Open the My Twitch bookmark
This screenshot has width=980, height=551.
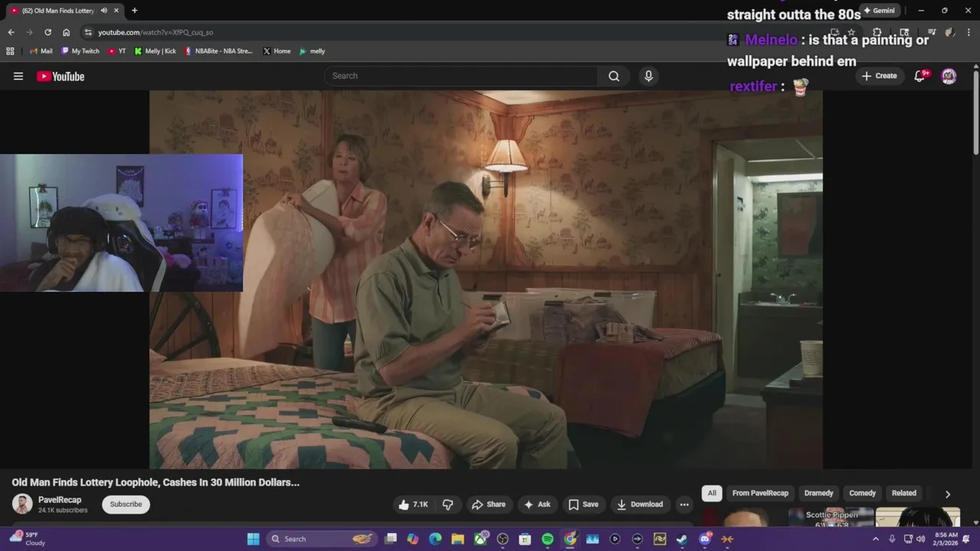(80, 51)
